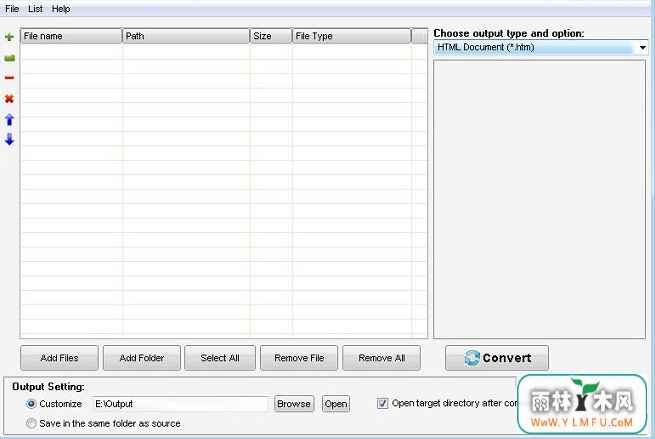Click the red minus remove-file icon
655x439 pixels.
pos(9,78)
